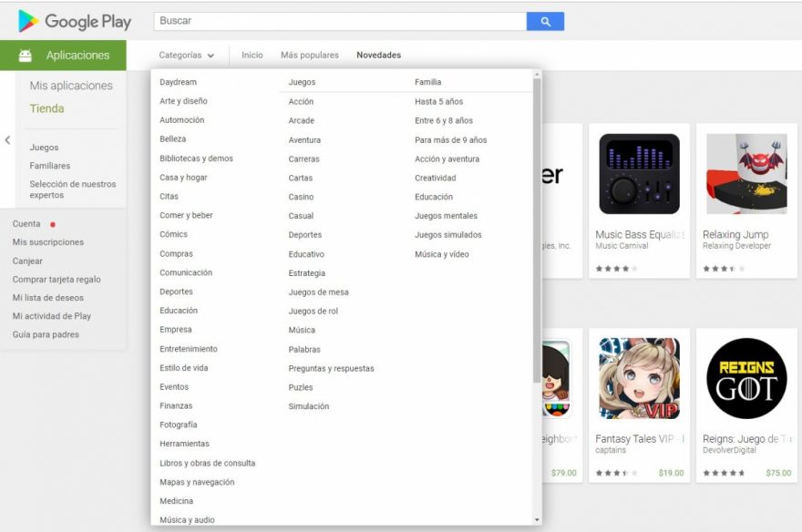802x532 pixels.
Task: Choose Juegos mentales family category
Action: pos(446,216)
